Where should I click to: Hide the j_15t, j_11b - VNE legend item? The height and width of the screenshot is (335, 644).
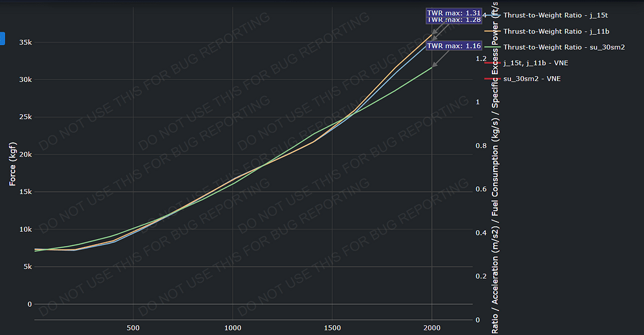coord(535,63)
